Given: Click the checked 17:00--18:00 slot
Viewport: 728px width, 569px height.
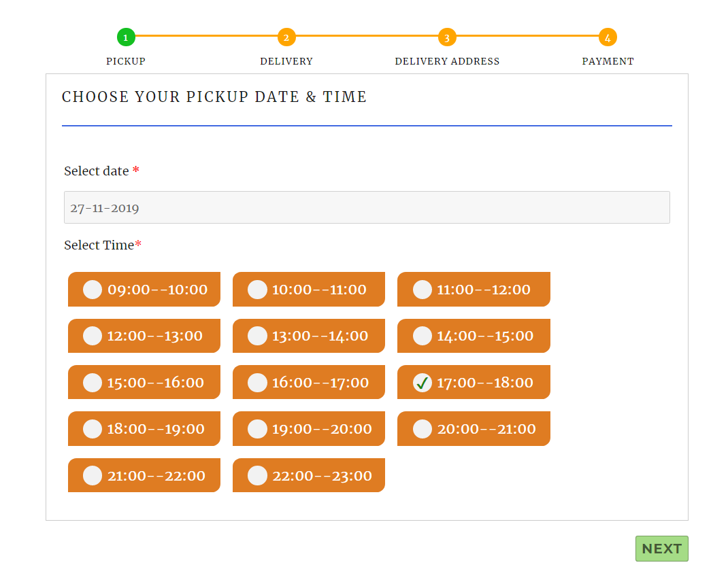Looking at the screenshot, I should point(474,382).
